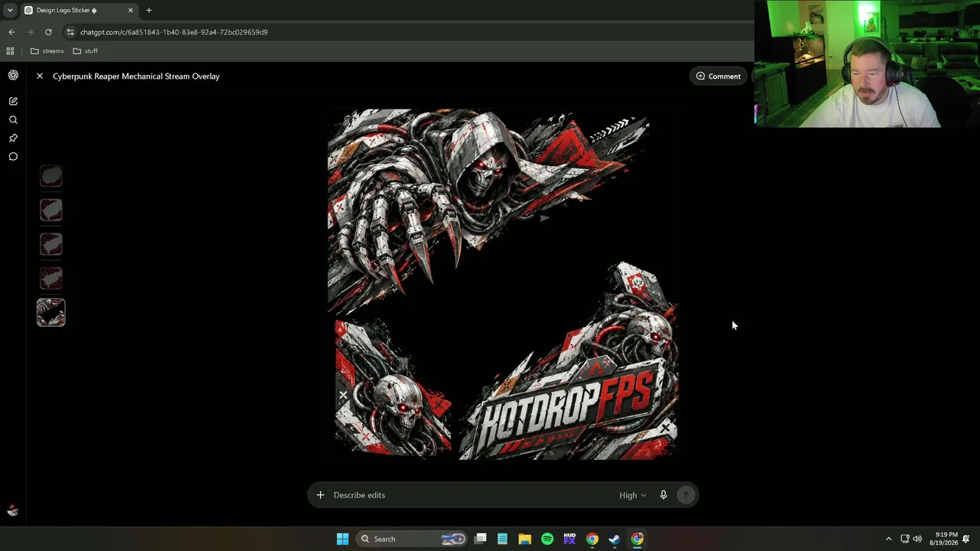
Task: Click the generated stream overlay image
Action: pyautogui.click(x=503, y=284)
